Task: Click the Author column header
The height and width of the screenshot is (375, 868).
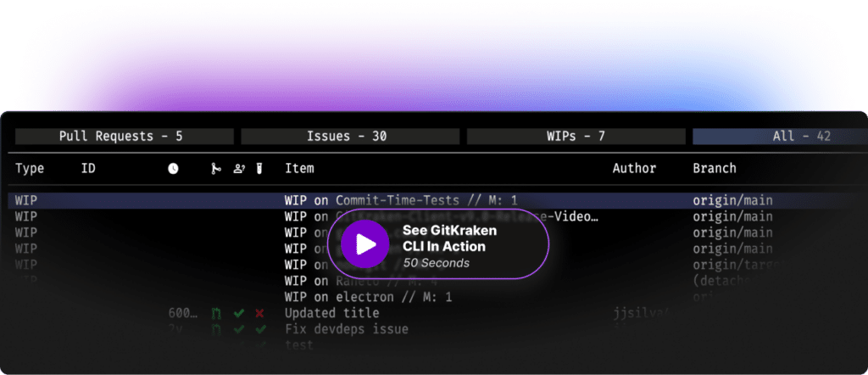Action: point(634,169)
